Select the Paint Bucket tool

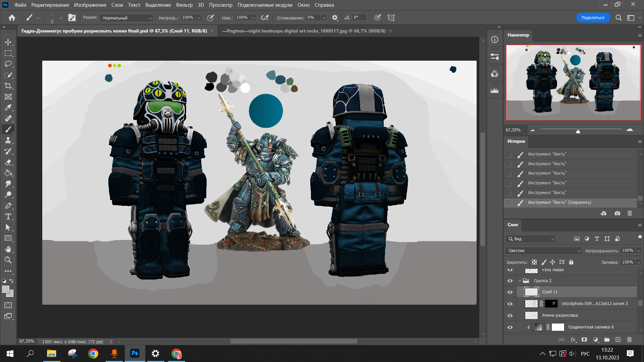click(8, 173)
